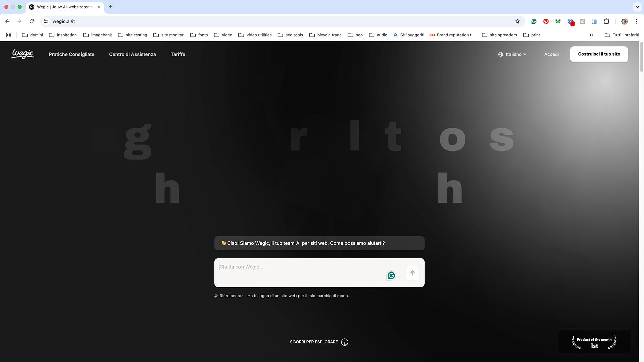Click the site info icon in address bar
This screenshot has height=362, width=644.
pyautogui.click(x=46, y=21)
